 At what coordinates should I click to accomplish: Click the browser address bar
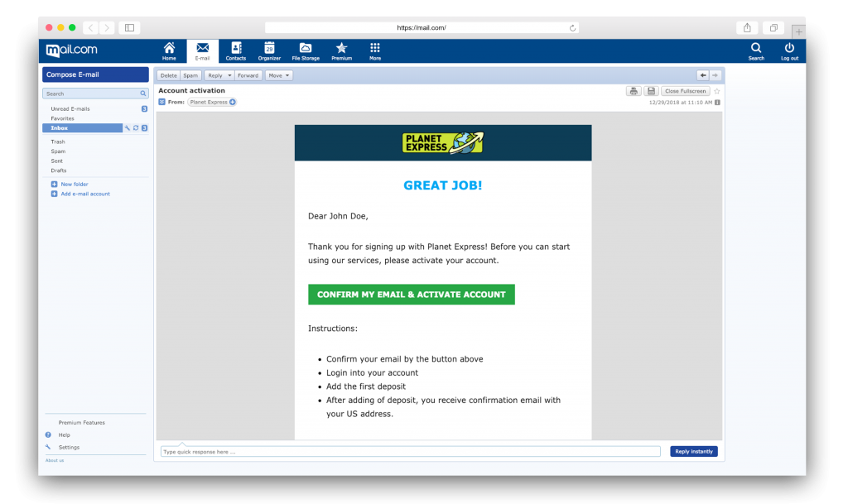click(422, 27)
